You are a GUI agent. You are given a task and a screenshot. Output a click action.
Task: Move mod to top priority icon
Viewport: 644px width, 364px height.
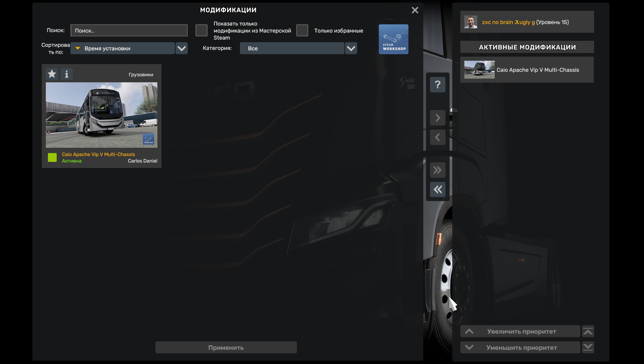(588, 331)
